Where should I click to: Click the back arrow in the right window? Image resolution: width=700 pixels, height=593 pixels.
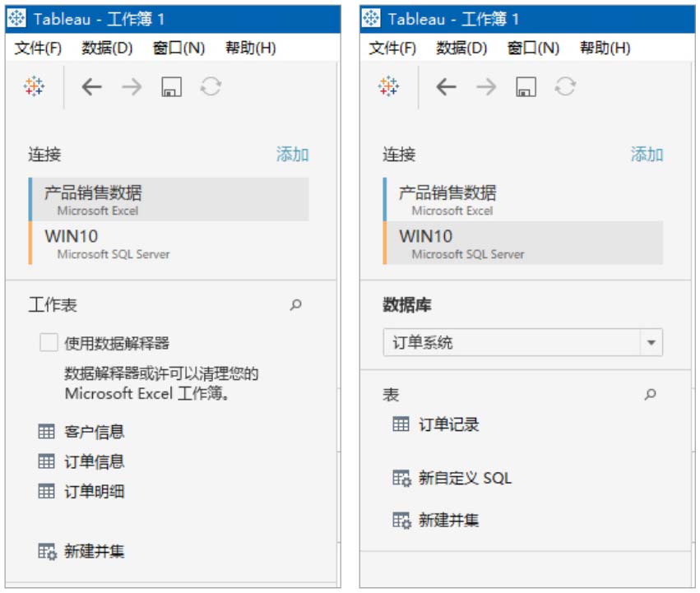(447, 86)
